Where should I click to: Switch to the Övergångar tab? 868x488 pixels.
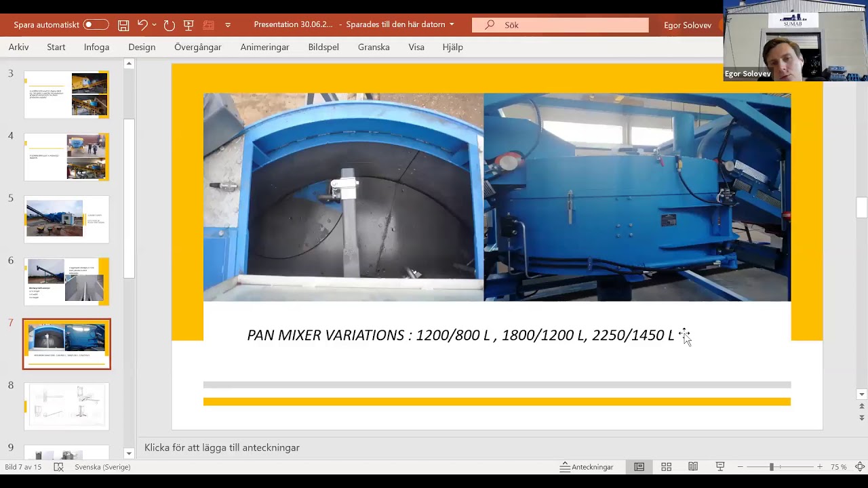(198, 47)
